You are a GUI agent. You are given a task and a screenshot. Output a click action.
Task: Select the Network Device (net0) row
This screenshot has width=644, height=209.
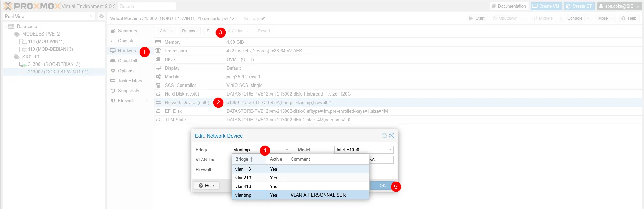coord(187,102)
